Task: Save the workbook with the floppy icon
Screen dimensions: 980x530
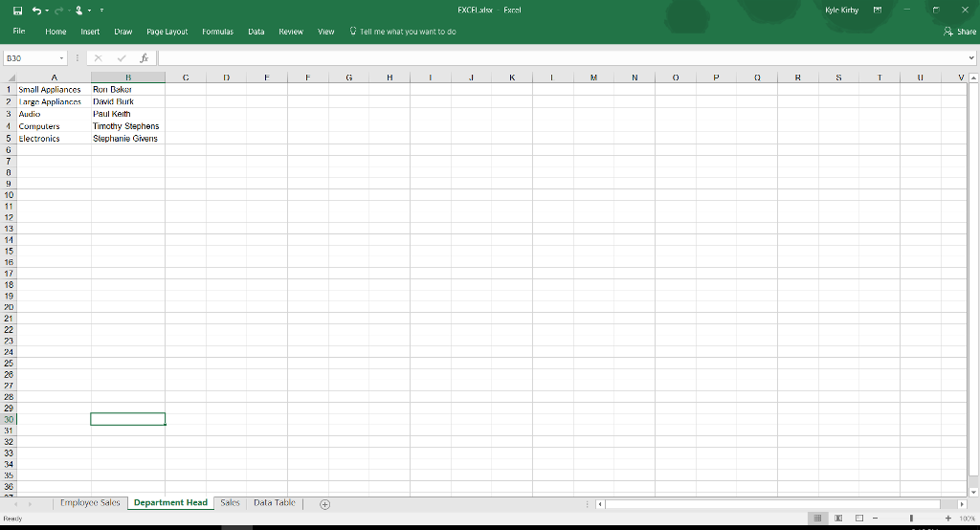Action: tap(17, 11)
